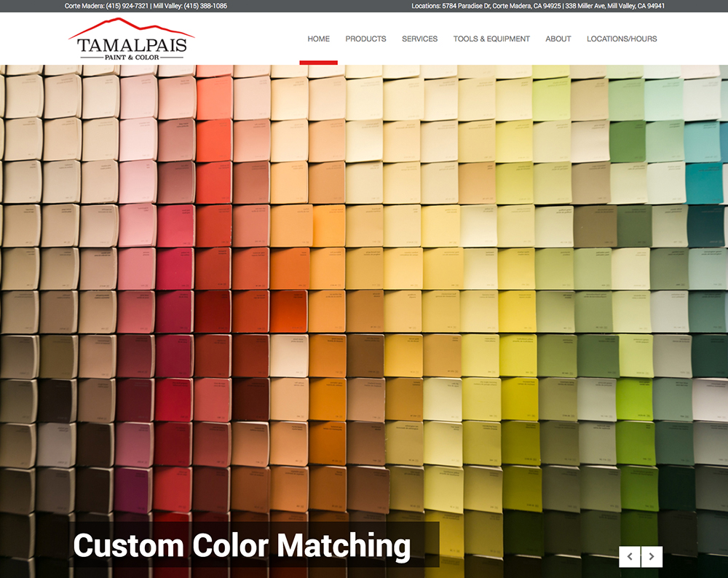Click the red roofline graphic above Tamalpais
The image size is (728, 578).
pos(132,28)
